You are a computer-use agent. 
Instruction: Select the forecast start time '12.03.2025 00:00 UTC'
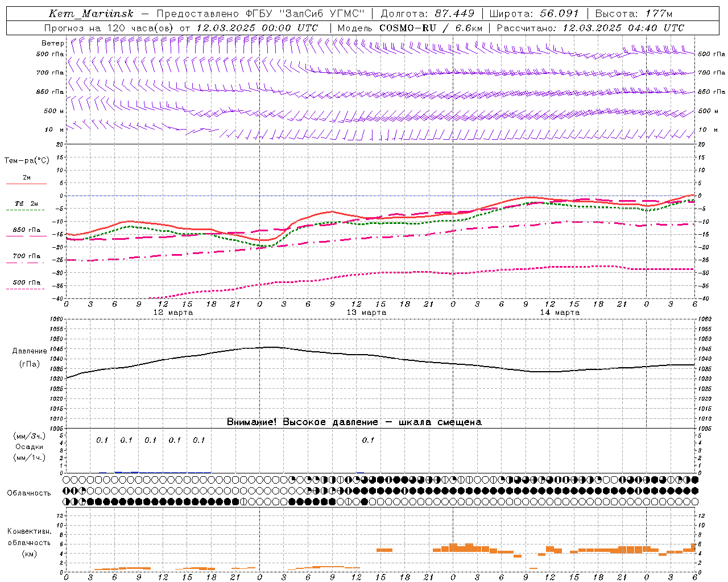257,28
